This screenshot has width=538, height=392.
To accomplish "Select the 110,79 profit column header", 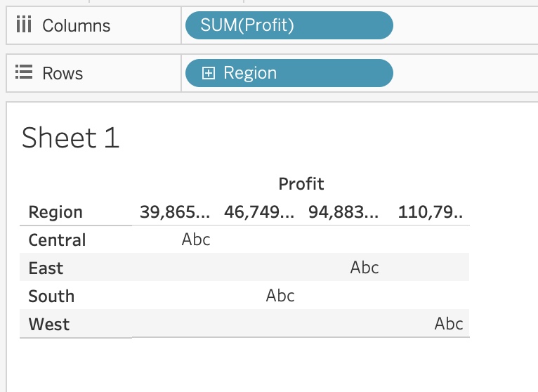I will [x=431, y=212].
